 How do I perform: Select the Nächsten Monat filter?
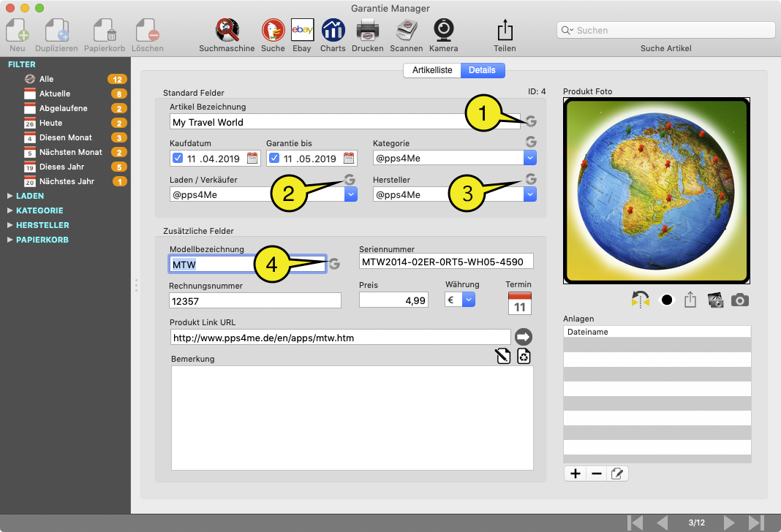point(66,152)
